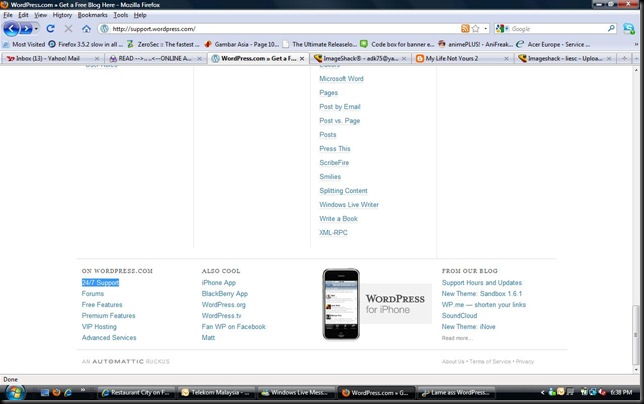
Task: Open the Firefox 3.5.2 slow bookmark
Action: (85, 44)
